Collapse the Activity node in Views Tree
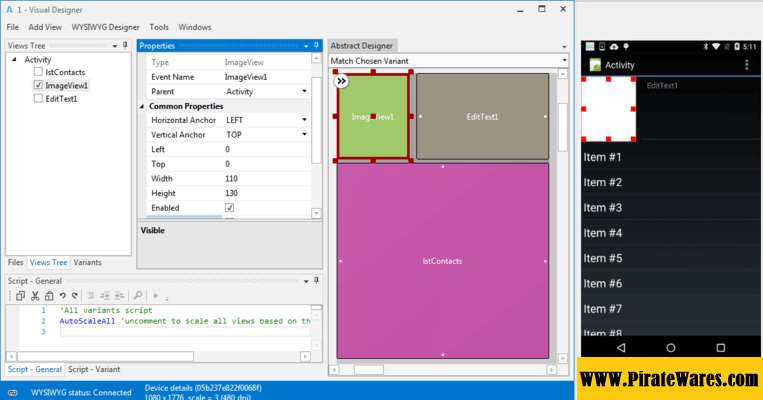This screenshot has width=763, height=400. pyautogui.click(x=15, y=60)
